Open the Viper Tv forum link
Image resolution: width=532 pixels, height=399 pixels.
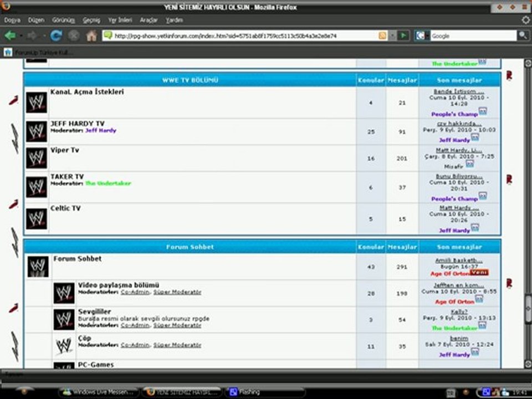(x=64, y=150)
